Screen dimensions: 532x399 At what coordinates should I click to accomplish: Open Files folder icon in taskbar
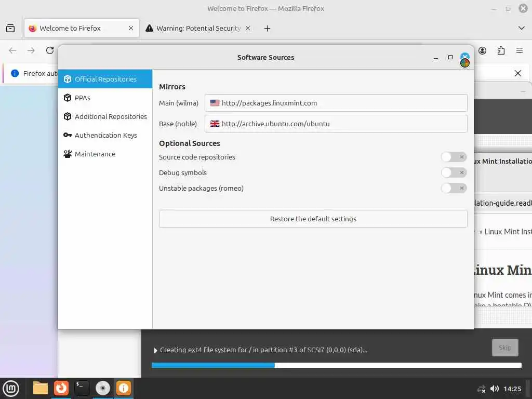click(x=41, y=388)
